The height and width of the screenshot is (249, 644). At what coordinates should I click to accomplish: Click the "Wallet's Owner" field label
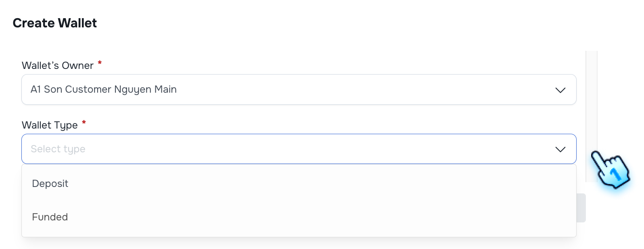58,65
